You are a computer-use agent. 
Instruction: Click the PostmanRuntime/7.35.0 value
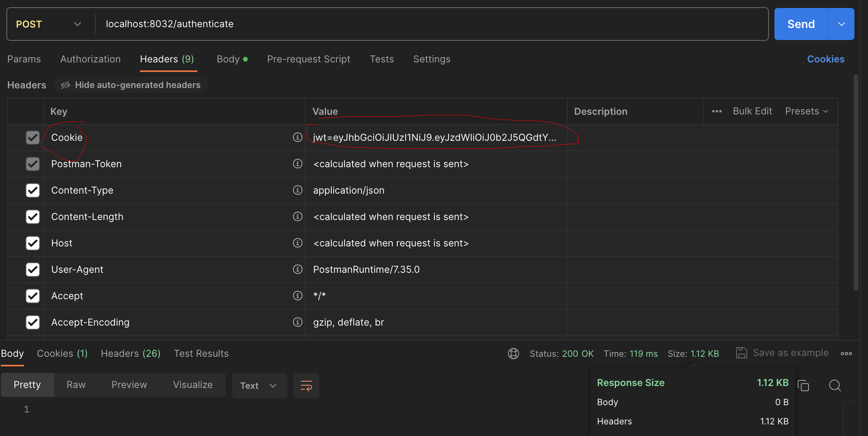366,270
